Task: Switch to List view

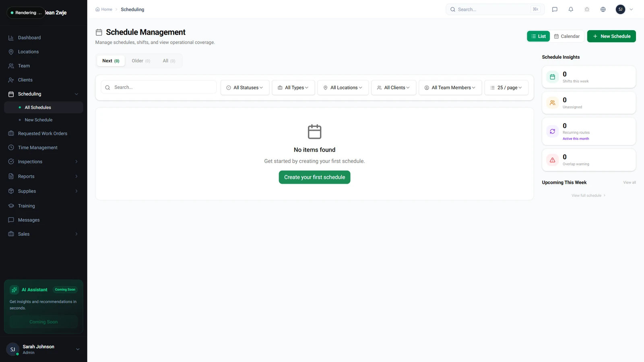Action: (x=538, y=36)
